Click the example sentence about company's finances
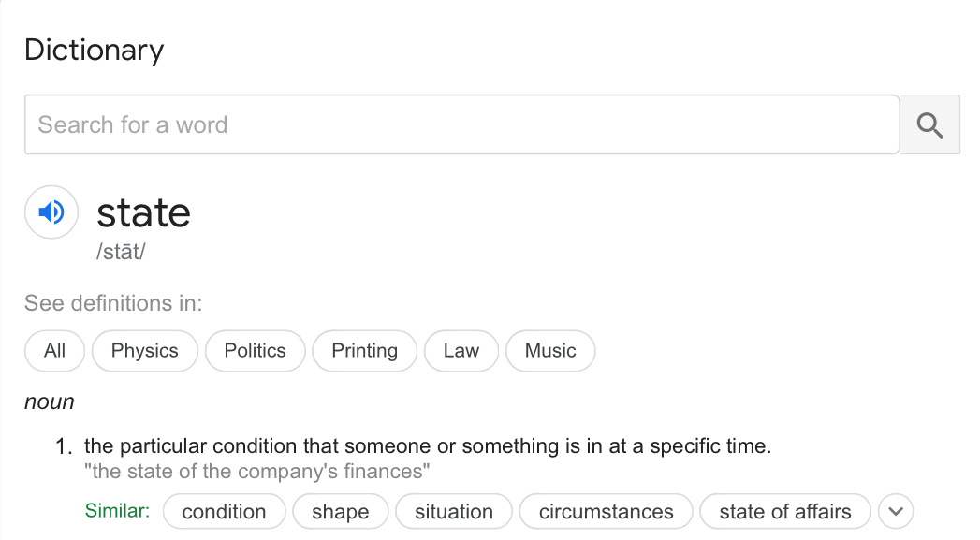 (x=257, y=471)
